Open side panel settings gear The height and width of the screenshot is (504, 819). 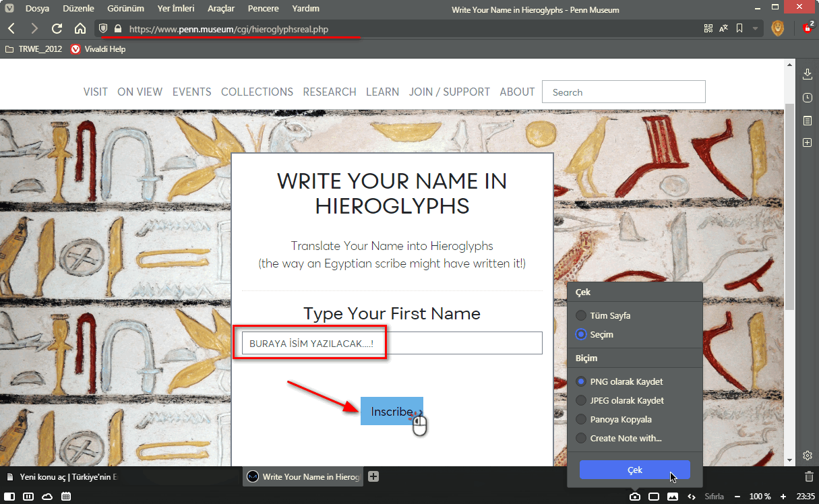click(x=808, y=455)
